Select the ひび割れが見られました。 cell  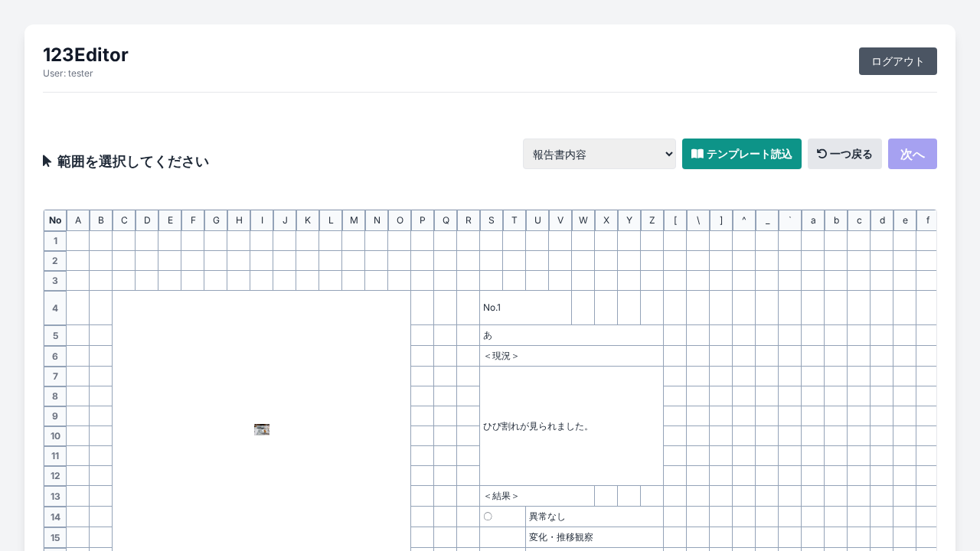point(571,426)
